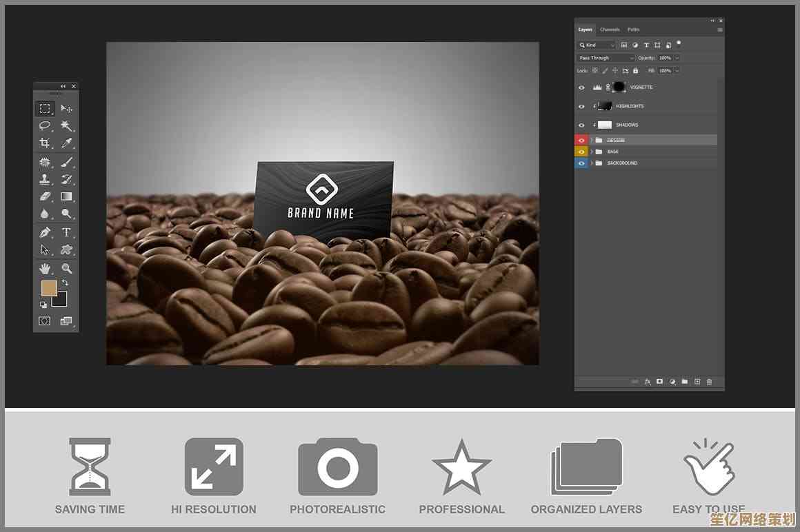Choose the Crop tool
The width and height of the screenshot is (800, 532).
tap(45, 143)
